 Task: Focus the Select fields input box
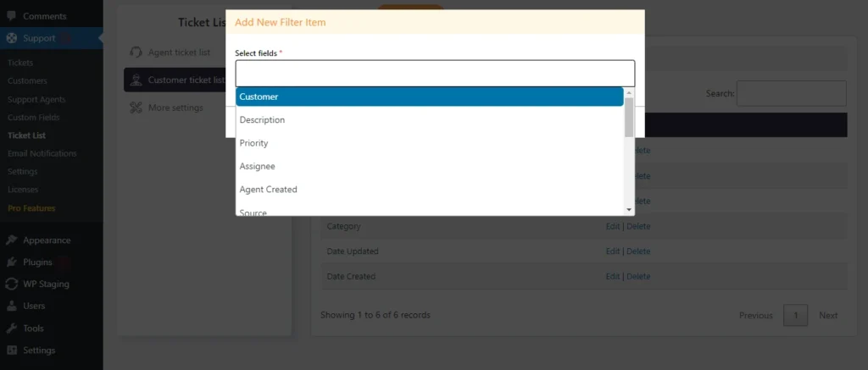[x=435, y=73]
